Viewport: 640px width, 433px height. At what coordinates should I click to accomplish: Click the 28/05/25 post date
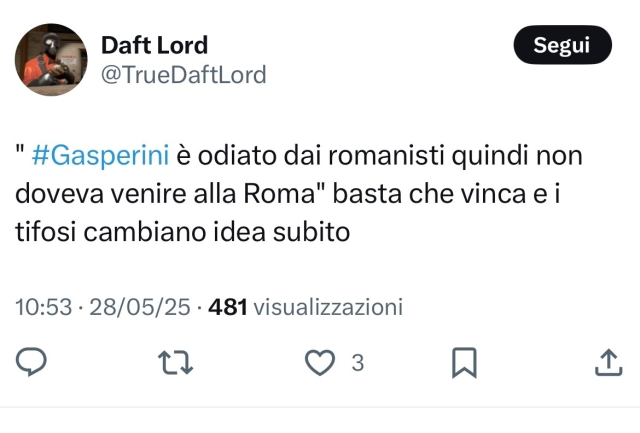point(138,307)
